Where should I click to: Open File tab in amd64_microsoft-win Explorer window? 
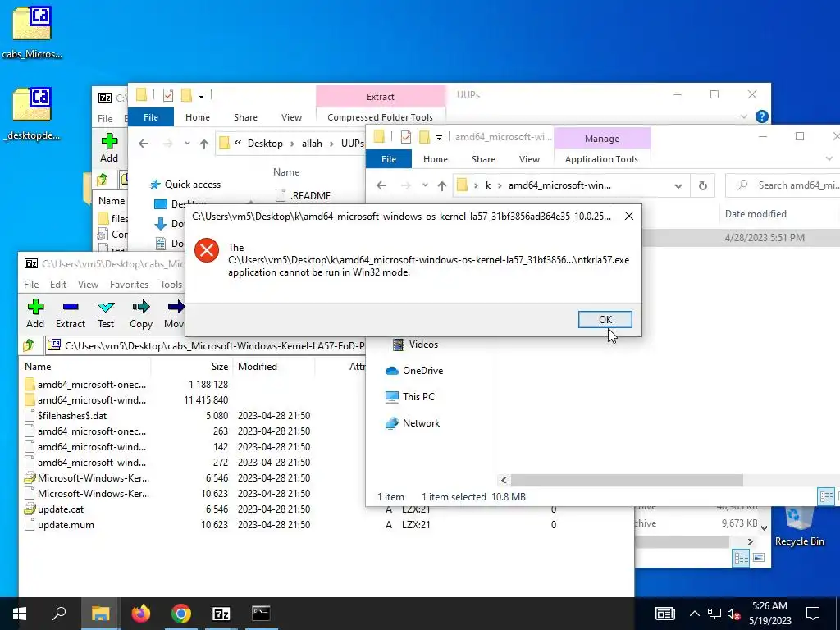coord(389,159)
